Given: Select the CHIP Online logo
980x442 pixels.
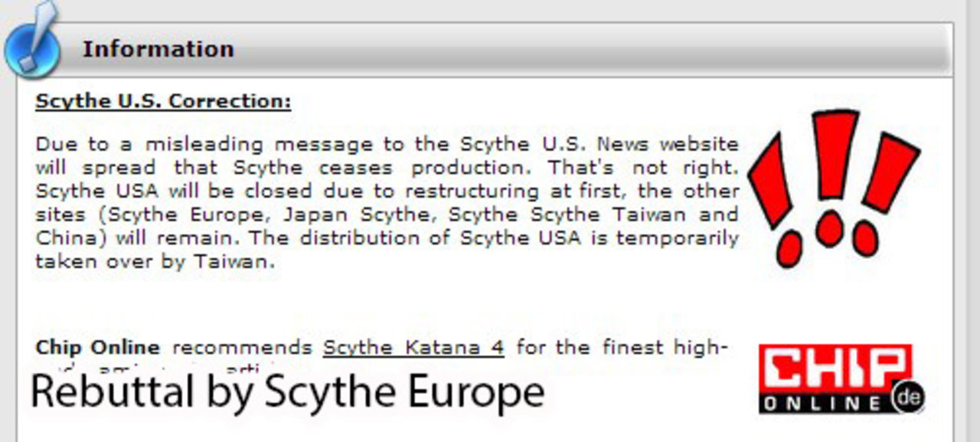Looking at the screenshot, I should [836, 375].
